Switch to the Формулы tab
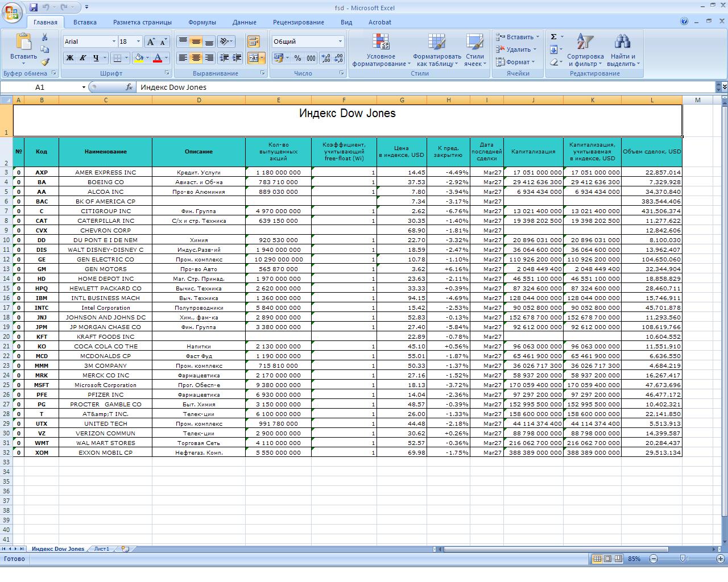Image resolution: width=728 pixels, height=582 pixels. [202, 22]
